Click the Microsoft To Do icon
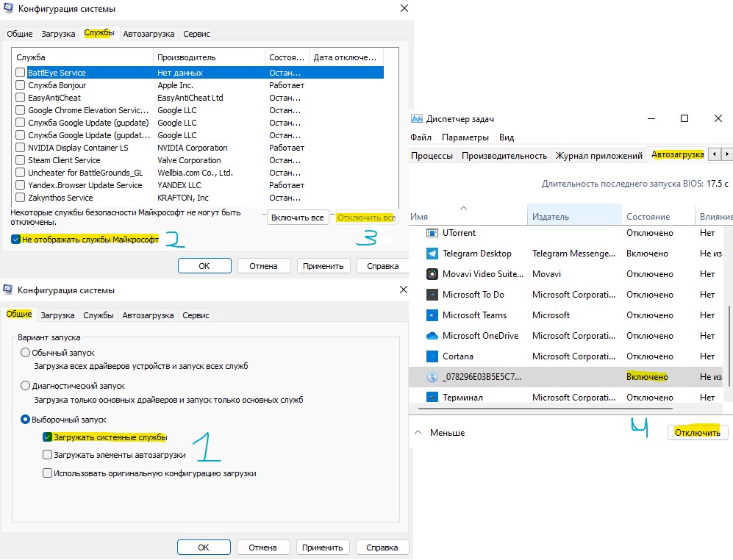Screen dimensions: 733x560 (x=432, y=295)
